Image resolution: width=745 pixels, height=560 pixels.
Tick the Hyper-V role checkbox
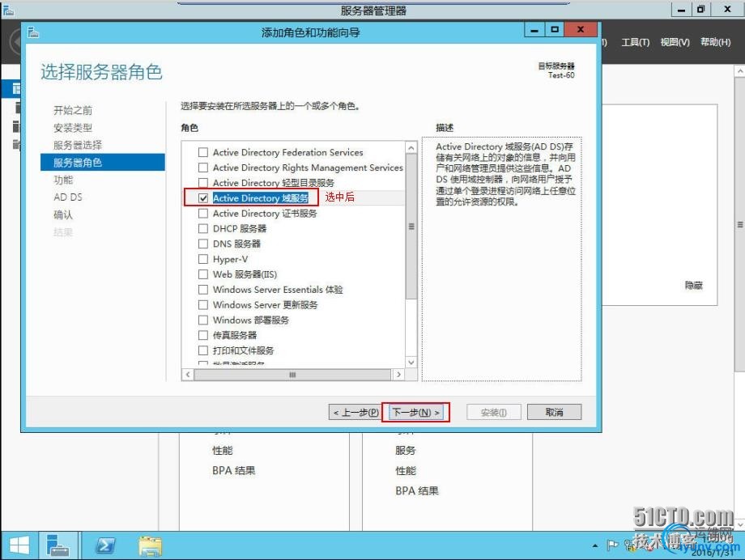point(203,259)
